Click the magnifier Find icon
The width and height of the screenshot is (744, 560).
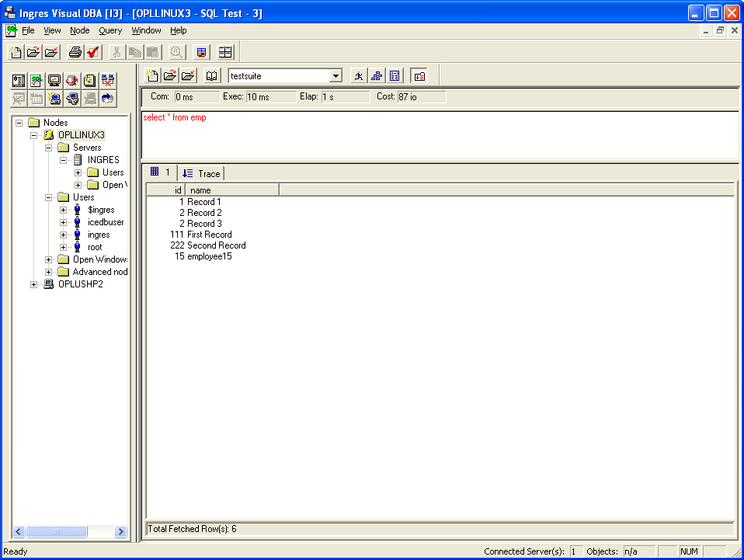[x=176, y=52]
